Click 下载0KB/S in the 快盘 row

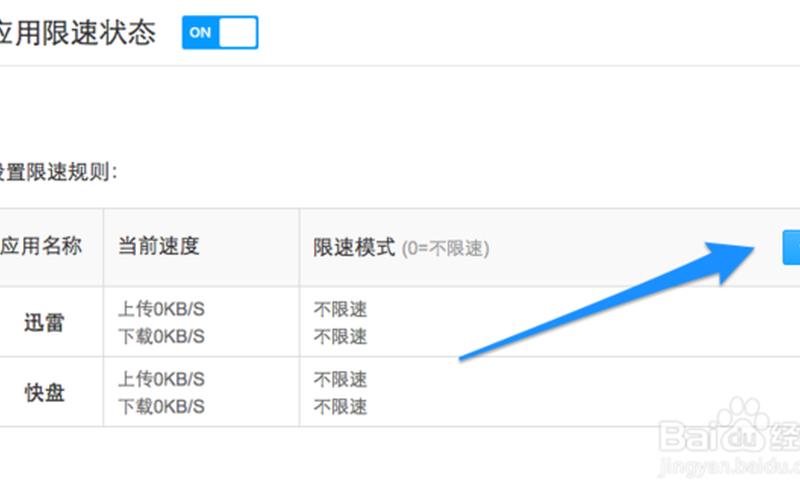[161, 407]
